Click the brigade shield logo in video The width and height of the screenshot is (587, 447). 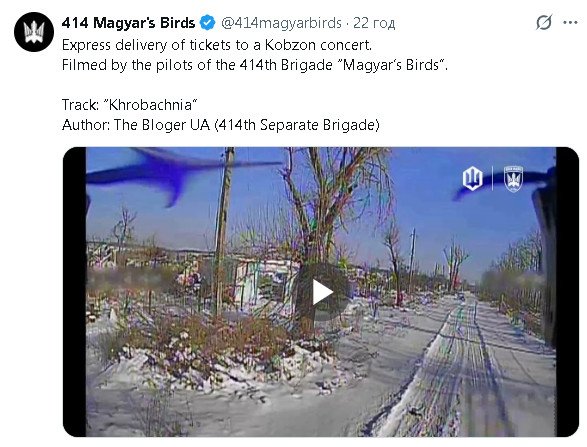tap(513, 179)
